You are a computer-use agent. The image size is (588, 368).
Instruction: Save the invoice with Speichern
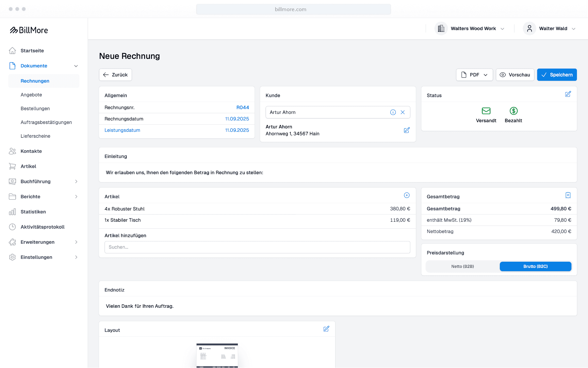pos(557,75)
